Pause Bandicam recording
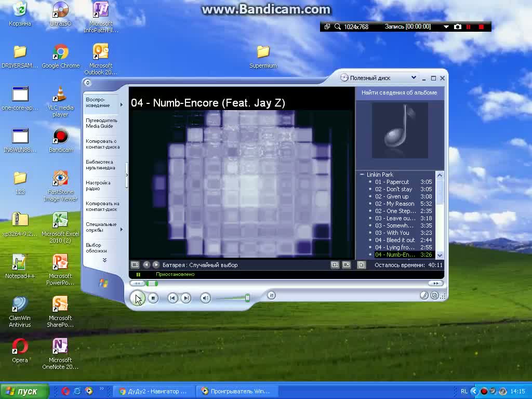Screen dimensions: 532x399 pos(469,27)
